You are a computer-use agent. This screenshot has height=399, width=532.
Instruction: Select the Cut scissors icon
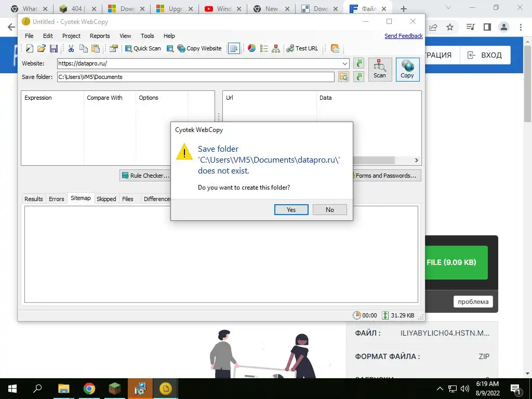point(71,48)
